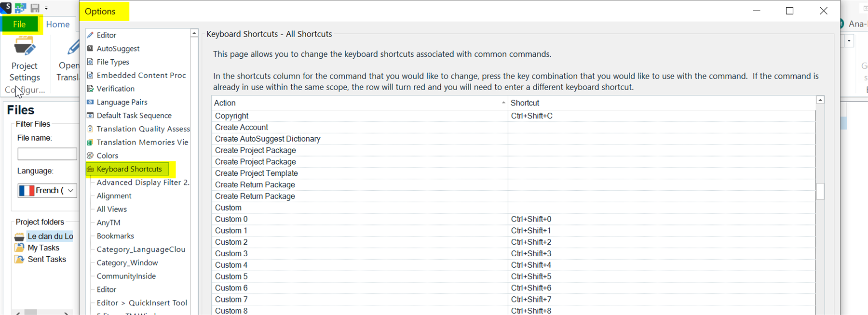Image resolution: width=868 pixels, height=315 pixels.
Task: Click scroll up arrow of options tree
Action: coord(194,33)
